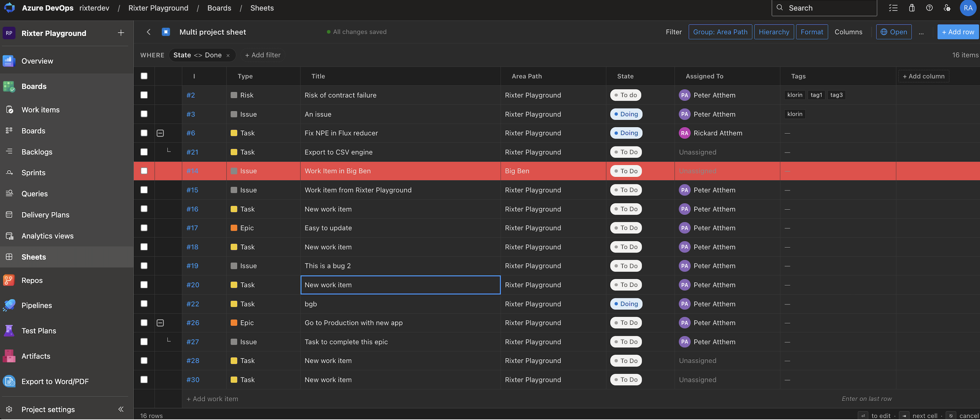980x420 pixels.
Task: Open the Format button
Action: point(811,32)
